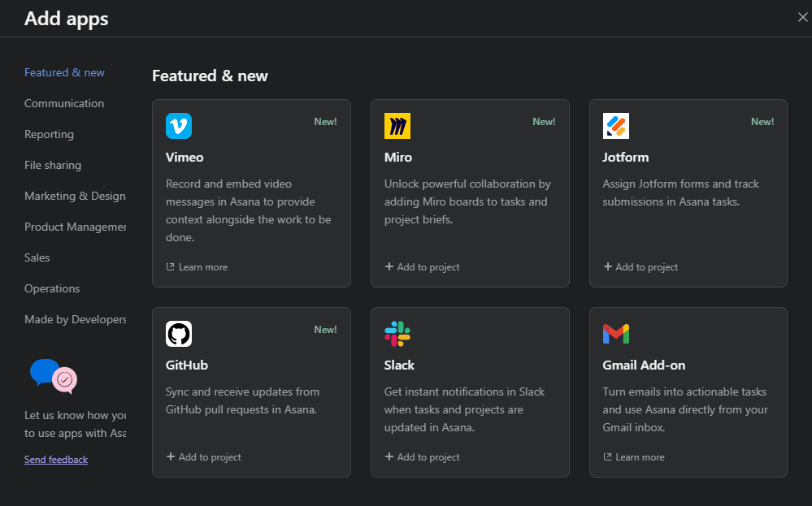Click the New! badge on Vimeo card

coord(325,122)
